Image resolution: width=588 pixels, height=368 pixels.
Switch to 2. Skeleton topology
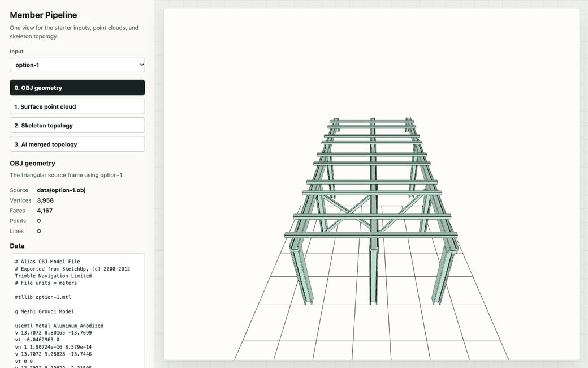[77, 125]
